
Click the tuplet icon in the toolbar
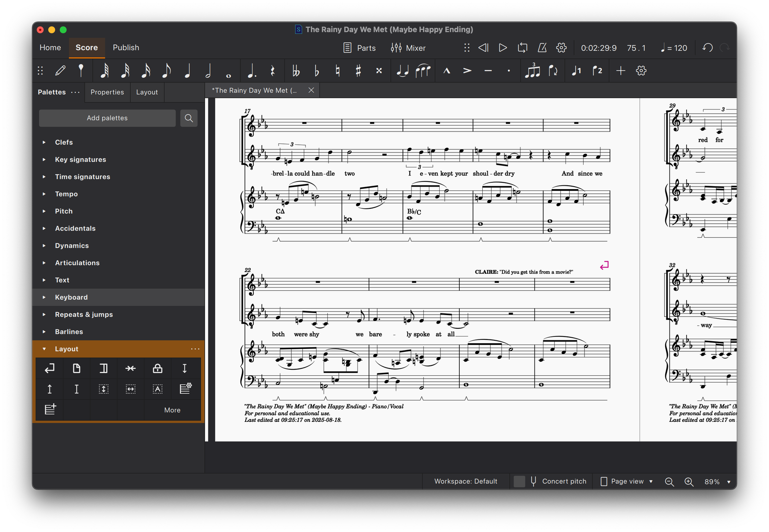[532, 71]
